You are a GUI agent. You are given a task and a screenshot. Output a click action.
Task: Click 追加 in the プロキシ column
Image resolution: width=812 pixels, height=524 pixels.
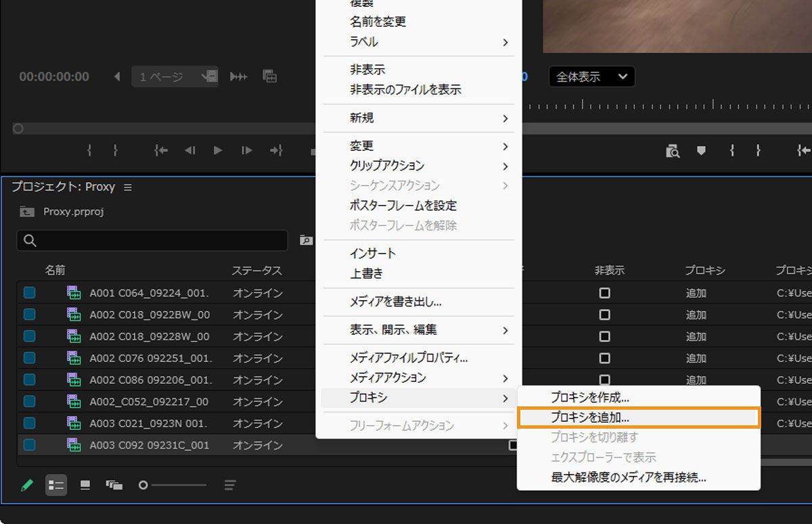click(696, 292)
